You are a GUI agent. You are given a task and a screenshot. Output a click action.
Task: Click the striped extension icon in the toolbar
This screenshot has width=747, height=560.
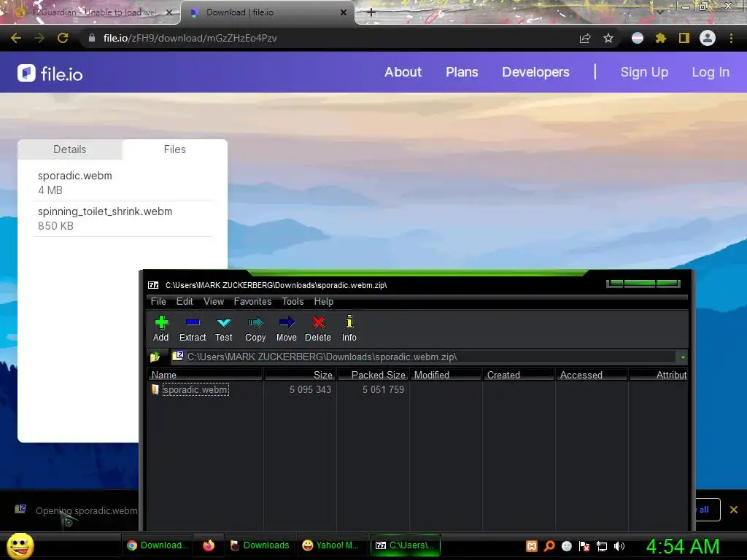click(638, 38)
